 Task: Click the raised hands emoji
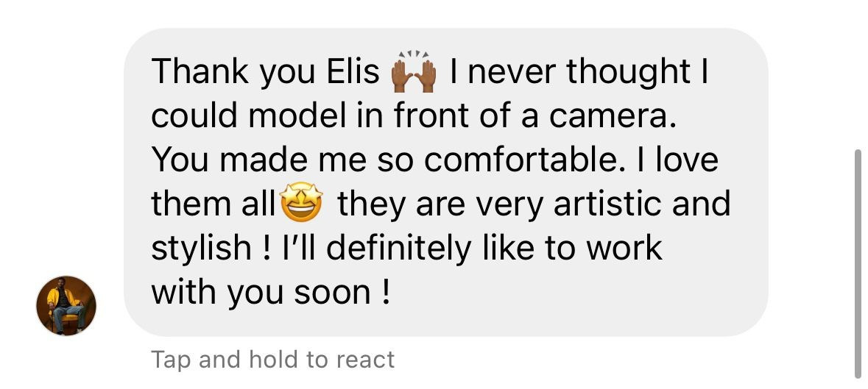(414, 72)
